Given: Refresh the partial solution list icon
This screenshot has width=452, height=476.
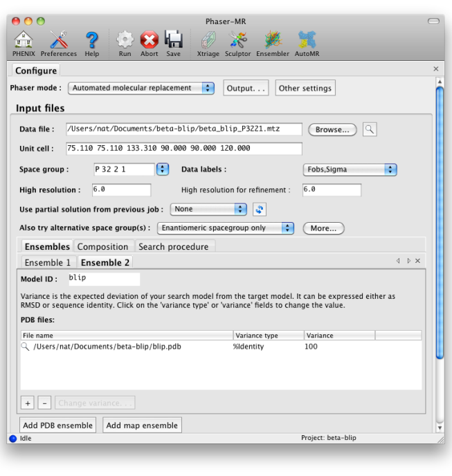Looking at the screenshot, I should (x=260, y=209).
